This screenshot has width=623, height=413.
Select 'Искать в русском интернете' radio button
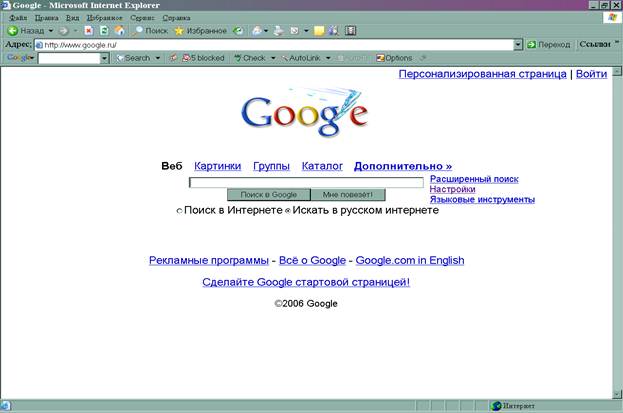pos(288,211)
